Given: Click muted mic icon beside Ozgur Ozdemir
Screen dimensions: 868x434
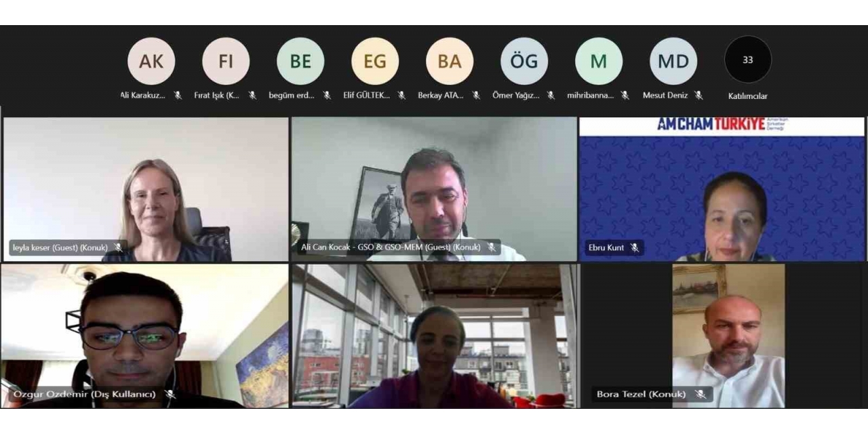Looking at the screenshot, I should [x=170, y=394].
